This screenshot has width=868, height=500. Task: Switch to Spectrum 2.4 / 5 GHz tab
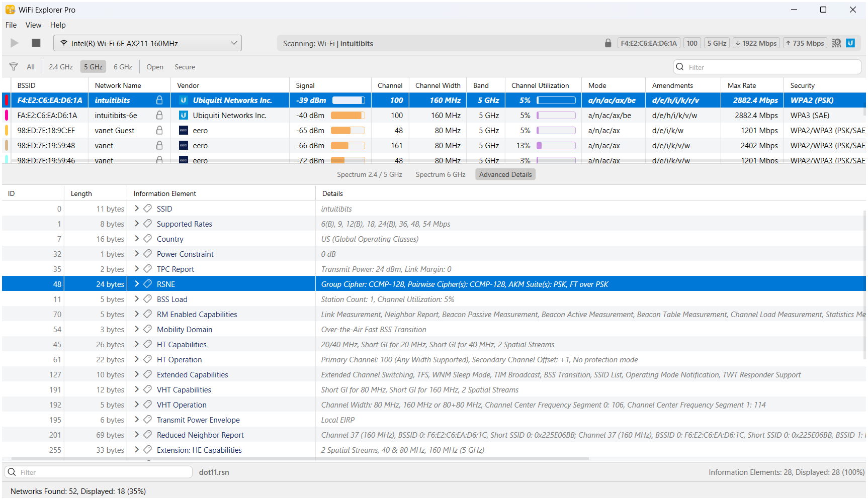370,174
